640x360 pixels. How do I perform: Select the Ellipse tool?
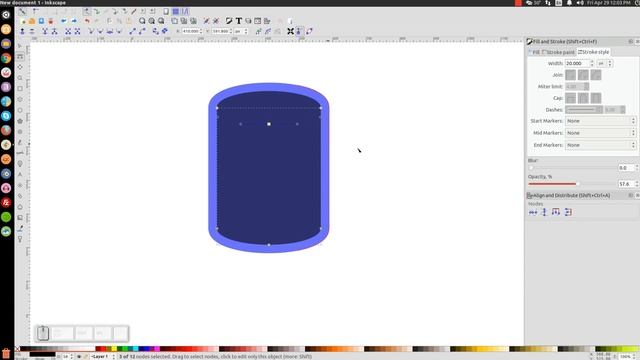20,110
